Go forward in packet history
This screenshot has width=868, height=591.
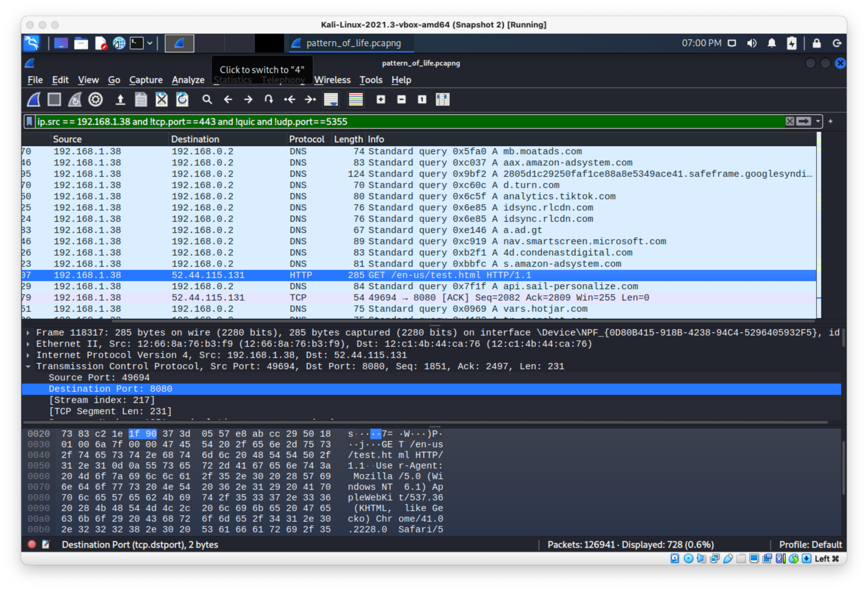pos(248,99)
